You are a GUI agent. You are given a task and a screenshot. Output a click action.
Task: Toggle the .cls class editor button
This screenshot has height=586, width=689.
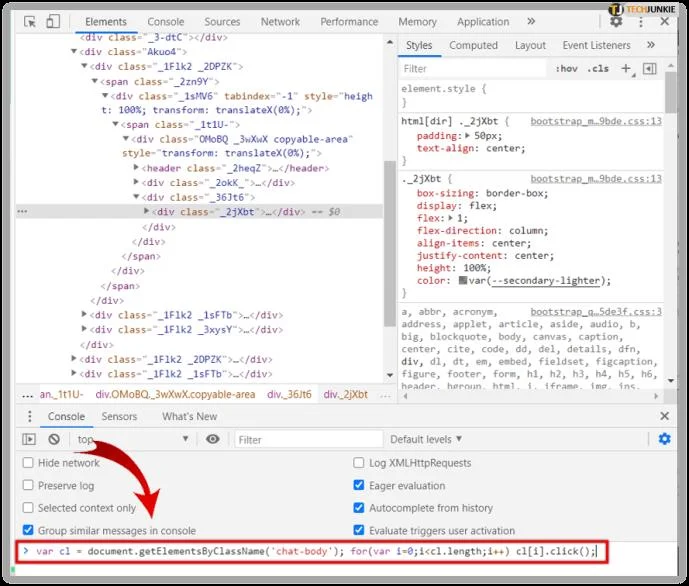[598, 69]
